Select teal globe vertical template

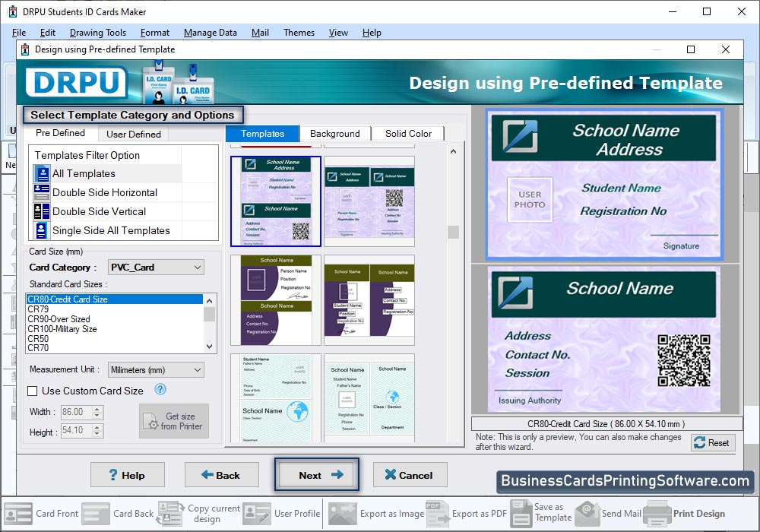point(276,398)
